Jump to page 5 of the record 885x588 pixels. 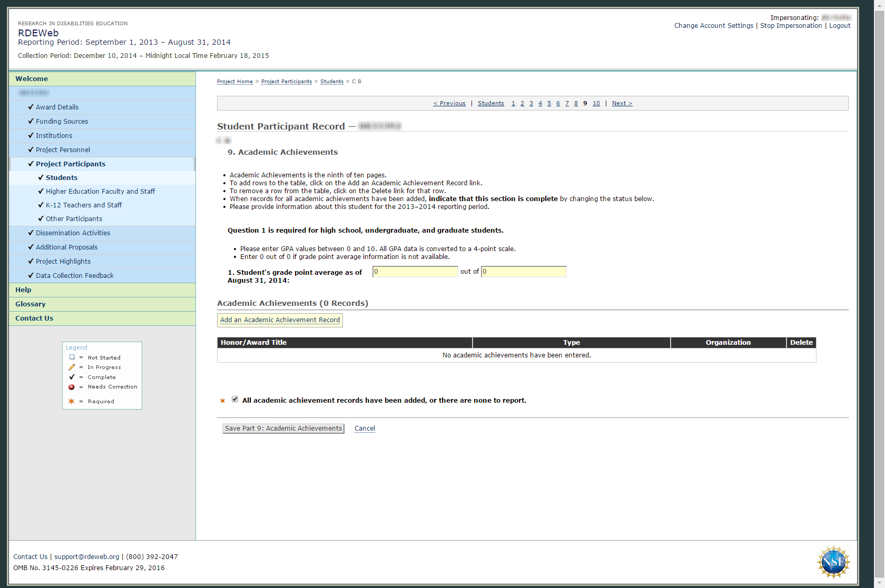click(549, 103)
